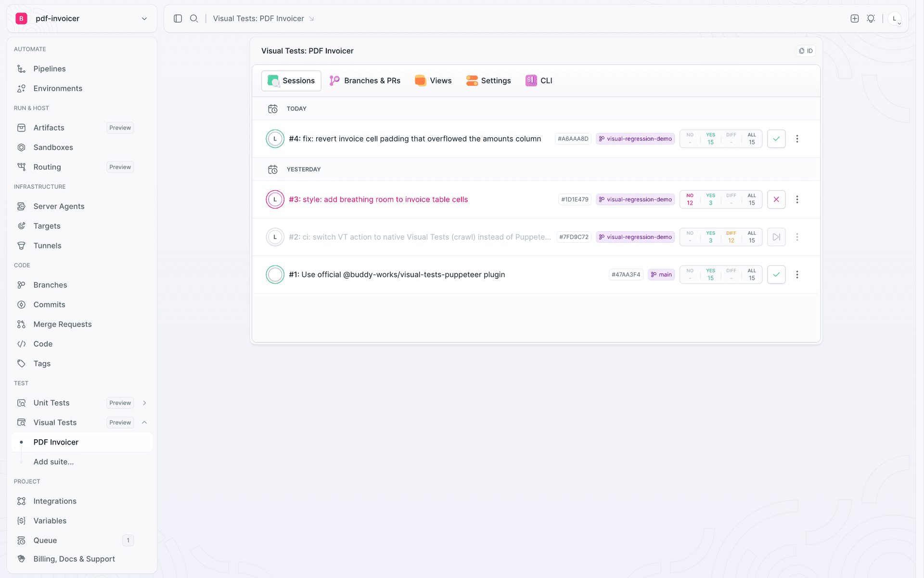Viewport: 924px width, 578px height.
Task: Click the visual-regression-demo branch tag on session #4
Action: click(x=635, y=139)
